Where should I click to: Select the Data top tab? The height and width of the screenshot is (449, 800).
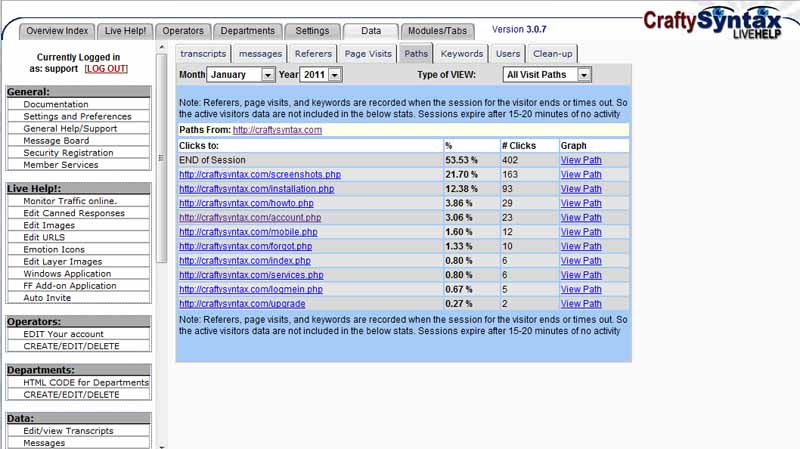tap(371, 31)
